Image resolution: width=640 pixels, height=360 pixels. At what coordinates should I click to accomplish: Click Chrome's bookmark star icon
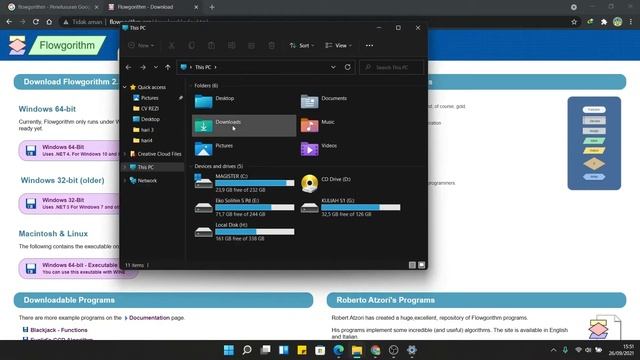pyautogui.click(x=574, y=22)
